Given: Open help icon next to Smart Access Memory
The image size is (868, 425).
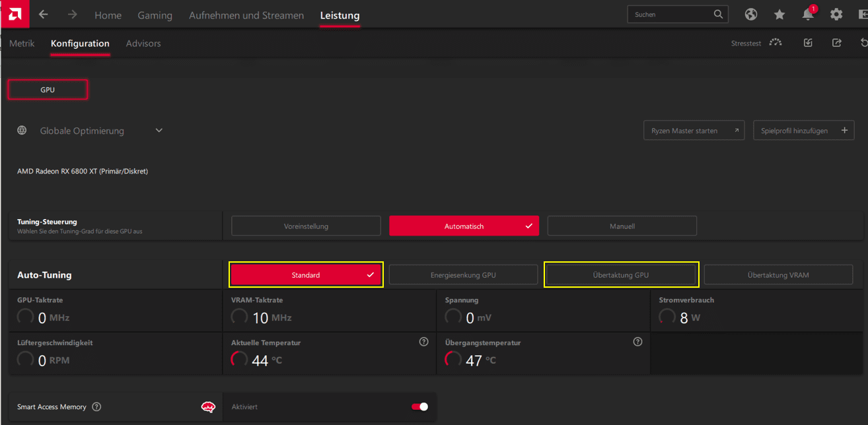Looking at the screenshot, I should (96, 407).
